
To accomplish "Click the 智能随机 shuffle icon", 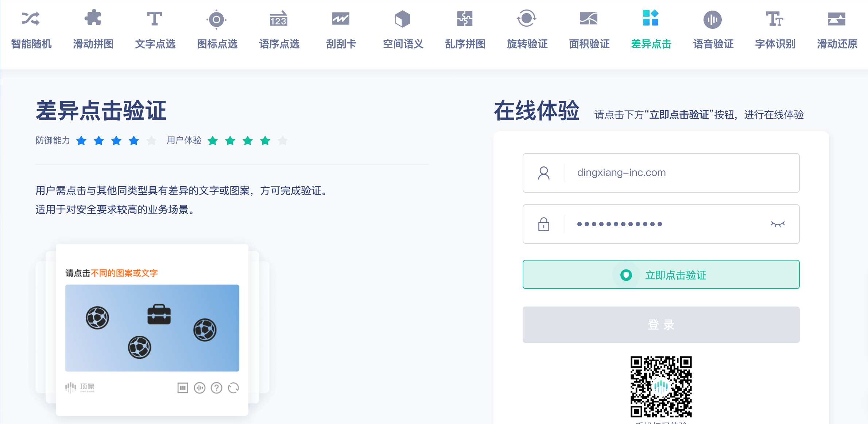I will (x=31, y=19).
